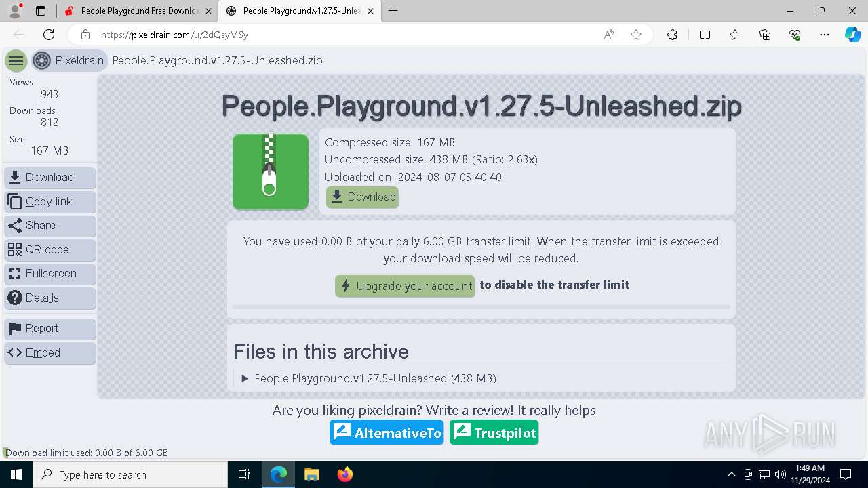This screenshot has width=868, height=488.
Task: Click the address bar URL
Action: coord(174,35)
